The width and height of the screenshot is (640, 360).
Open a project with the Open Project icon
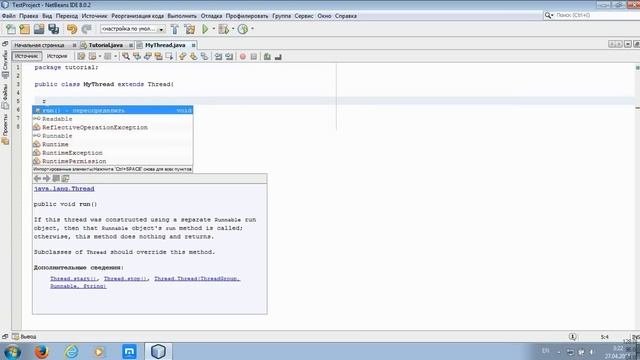point(39,29)
